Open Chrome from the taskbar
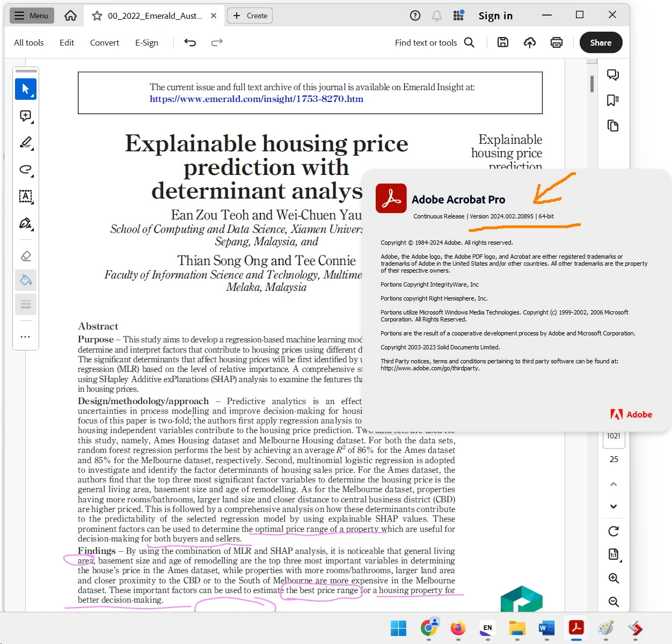The height and width of the screenshot is (644, 672). coord(429,627)
